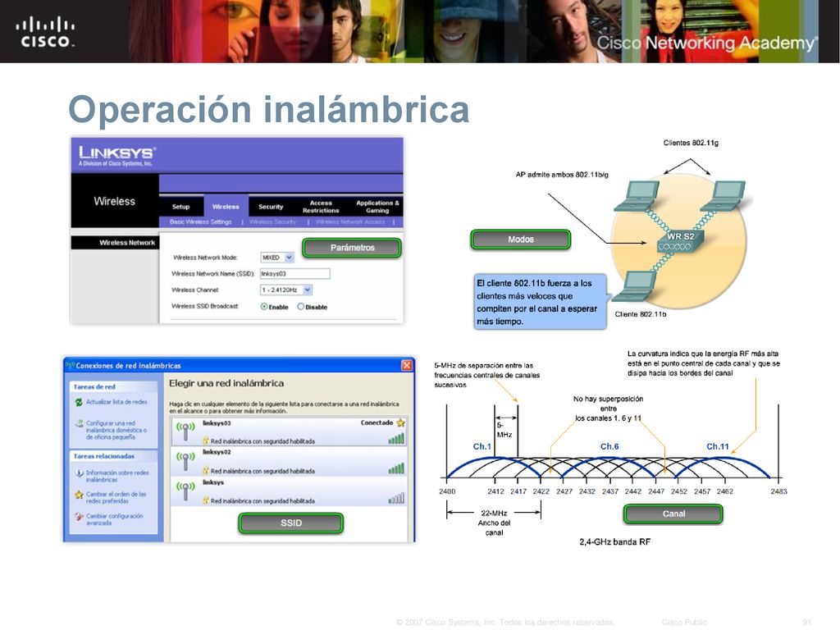The image size is (840, 630).
Task: Click the antenna icon of linksys02 network
Action: pos(185,461)
